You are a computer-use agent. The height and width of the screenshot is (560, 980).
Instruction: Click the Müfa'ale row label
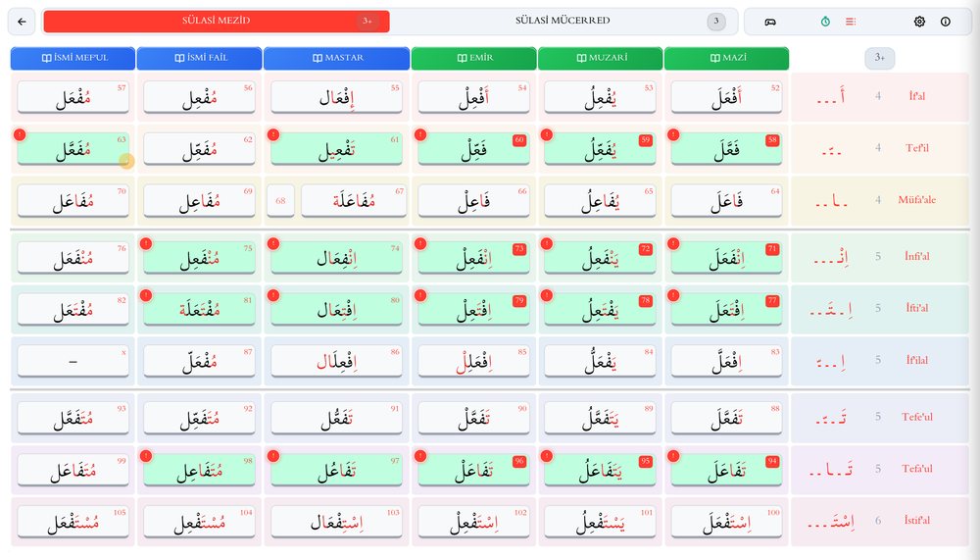point(917,200)
